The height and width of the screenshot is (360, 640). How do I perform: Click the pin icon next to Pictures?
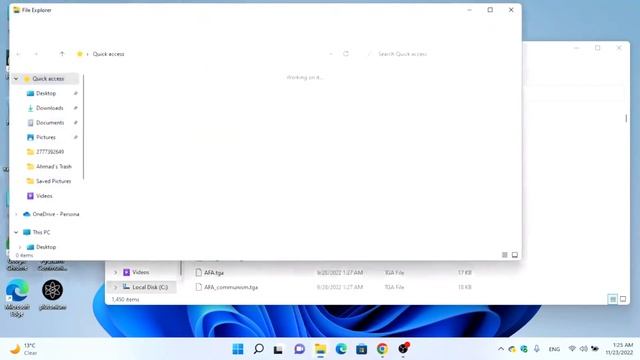pos(76,138)
